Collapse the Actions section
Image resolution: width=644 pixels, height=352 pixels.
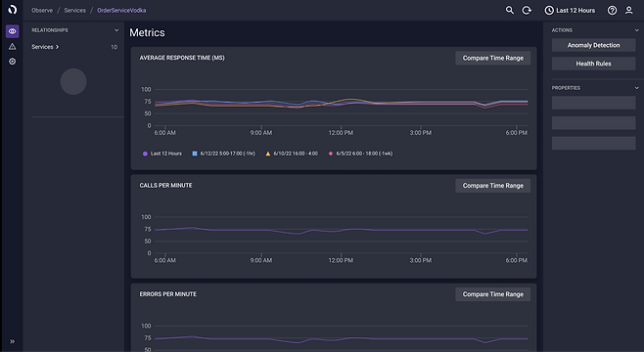click(636, 30)
